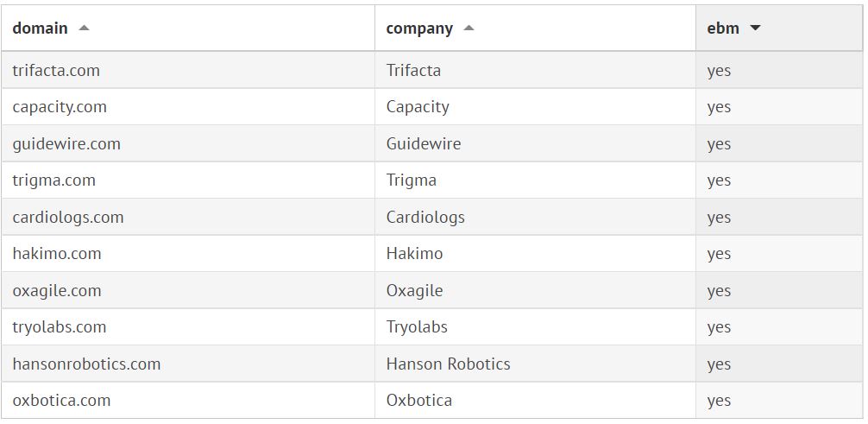
Task: Sort by the ebm column header
Action: click(x=723, y=28)
